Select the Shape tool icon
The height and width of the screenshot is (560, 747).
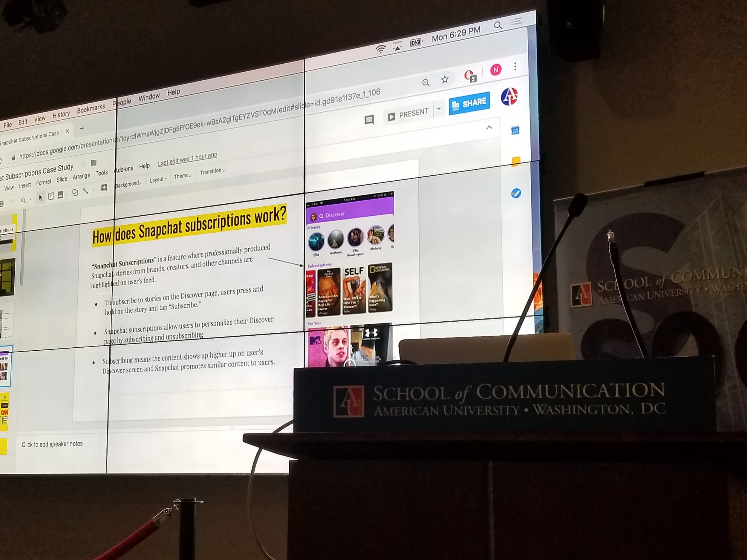[x=75, y=192]
